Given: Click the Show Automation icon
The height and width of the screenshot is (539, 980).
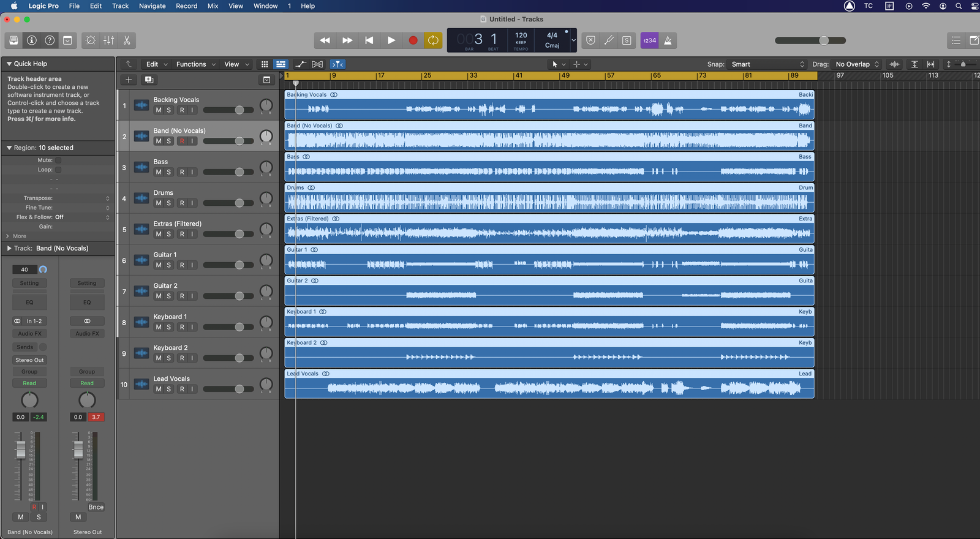Looking at the screenshot, I should [x=301, y=64].
